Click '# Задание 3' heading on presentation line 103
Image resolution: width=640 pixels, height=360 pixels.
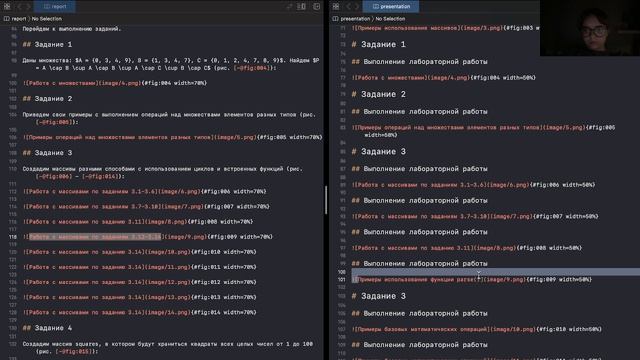tap(379, 296)
